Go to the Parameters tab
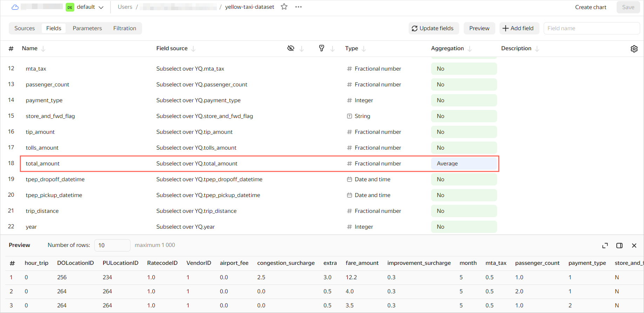 click(87, 28)
